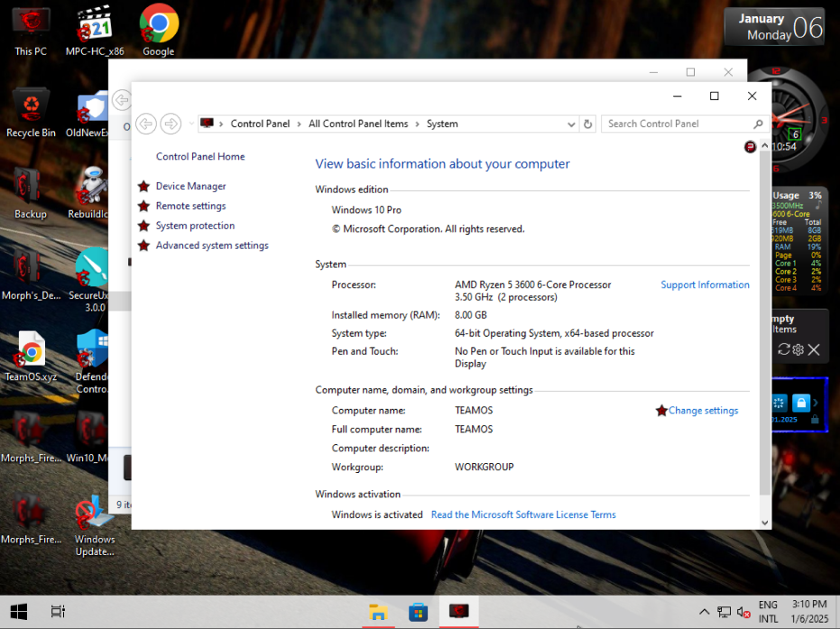Open the Start menu
The image size is (840, 629).
pos(19,612)
